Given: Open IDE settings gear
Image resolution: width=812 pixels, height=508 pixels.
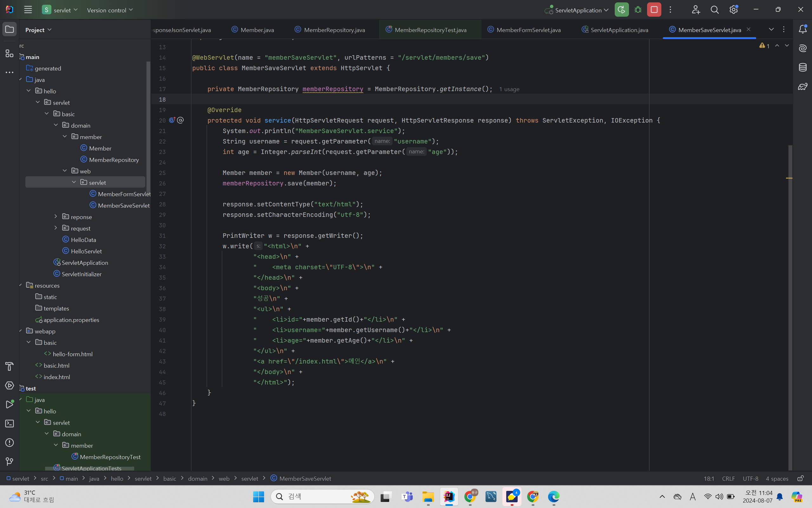Looking at the screenshot, I should (x=733, y=10).
